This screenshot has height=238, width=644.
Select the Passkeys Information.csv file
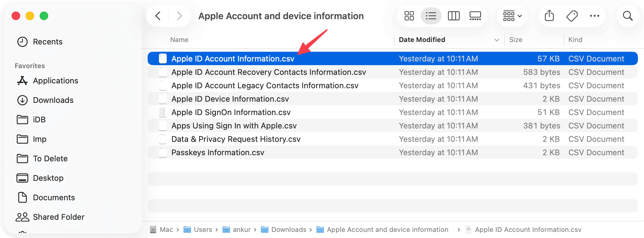(218, 152)
